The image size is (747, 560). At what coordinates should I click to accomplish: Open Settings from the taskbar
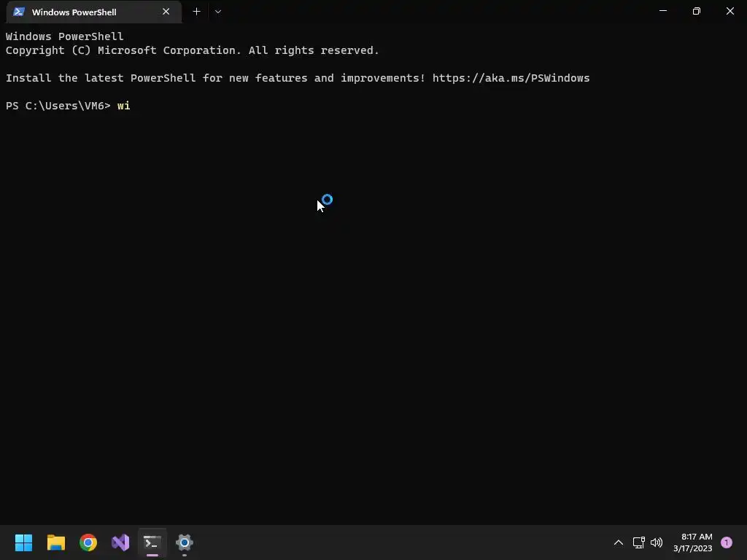(185, 542)
